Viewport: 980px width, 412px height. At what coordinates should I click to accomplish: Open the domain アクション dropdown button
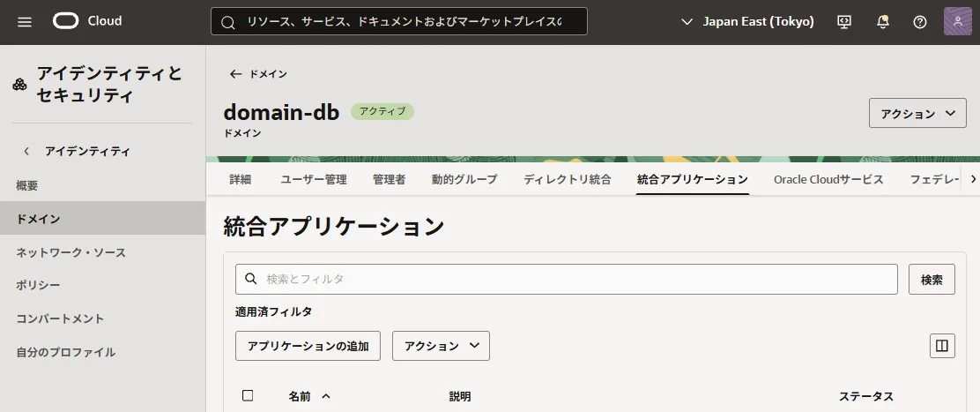[917, 113]
